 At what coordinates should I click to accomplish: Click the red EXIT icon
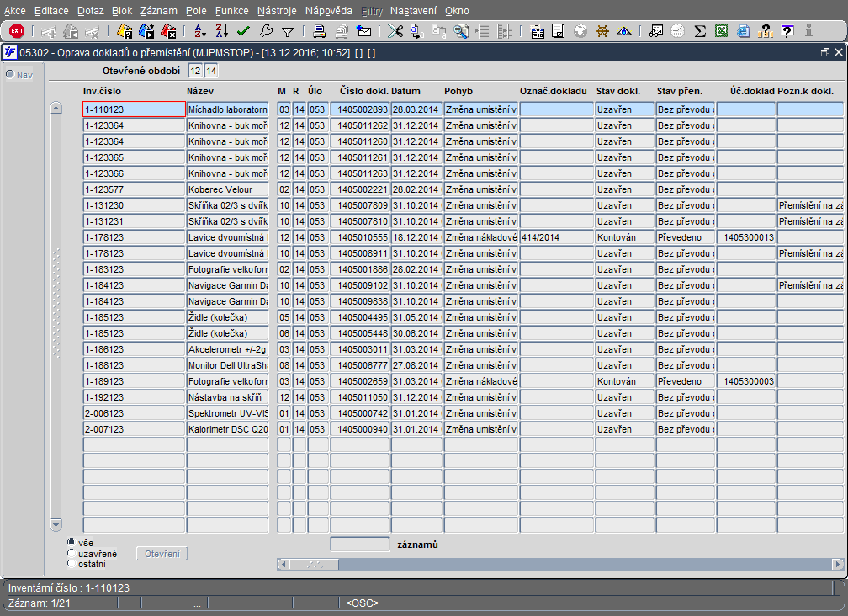17,31
